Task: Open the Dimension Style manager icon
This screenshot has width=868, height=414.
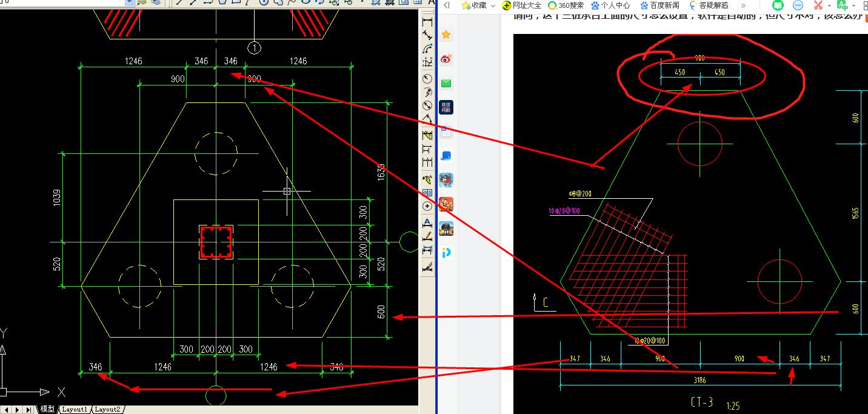Action: point(427,266)
